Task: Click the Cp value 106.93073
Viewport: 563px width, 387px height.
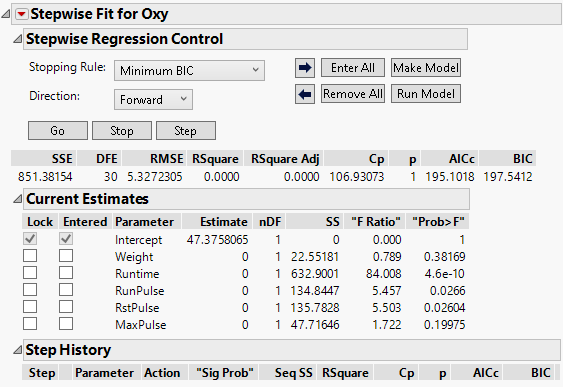Action: (x=357, y=177)
